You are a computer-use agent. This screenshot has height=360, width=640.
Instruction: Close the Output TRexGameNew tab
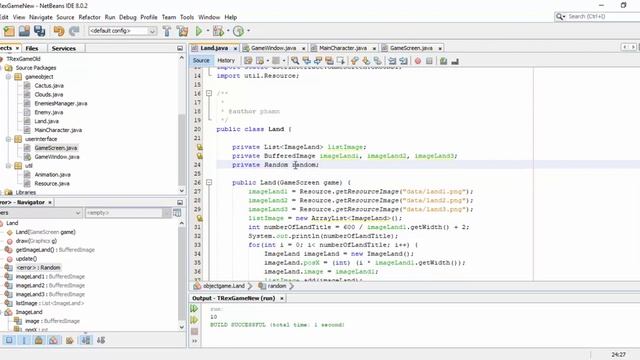[282, 298]
